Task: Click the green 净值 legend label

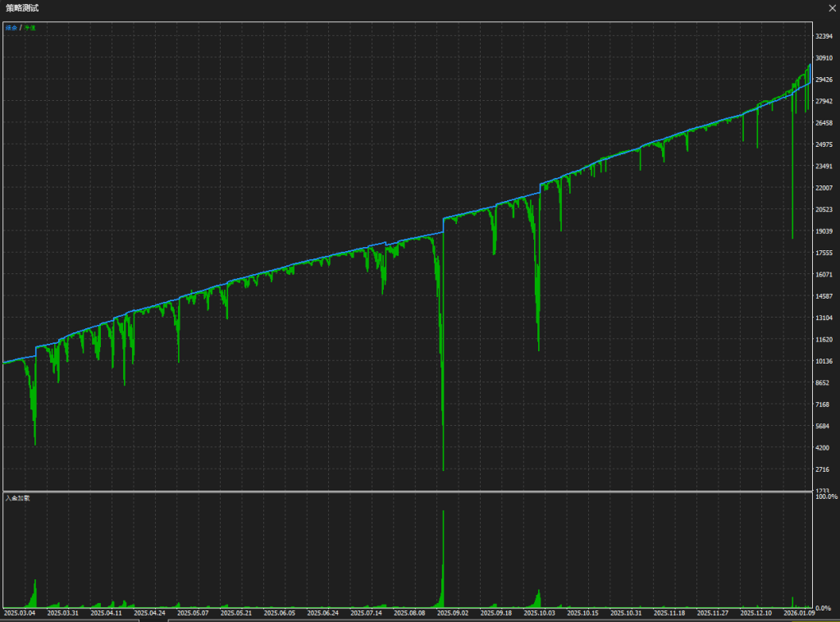Action: click(x=30, y=28)
